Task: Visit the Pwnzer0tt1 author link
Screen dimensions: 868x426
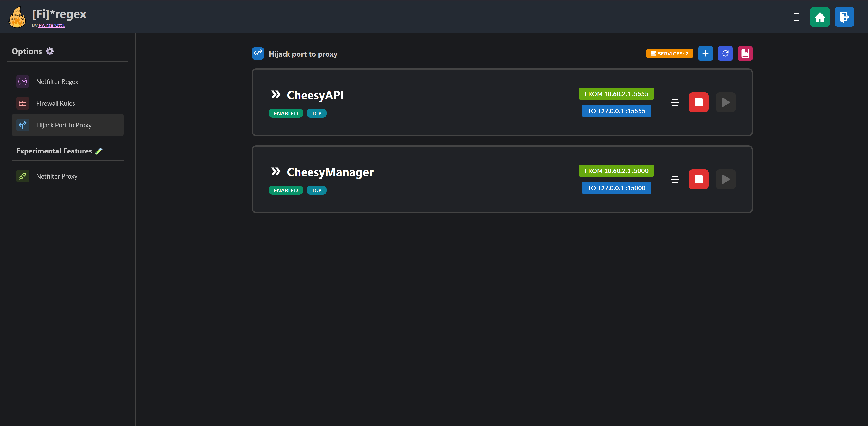Action: [52, 25]
